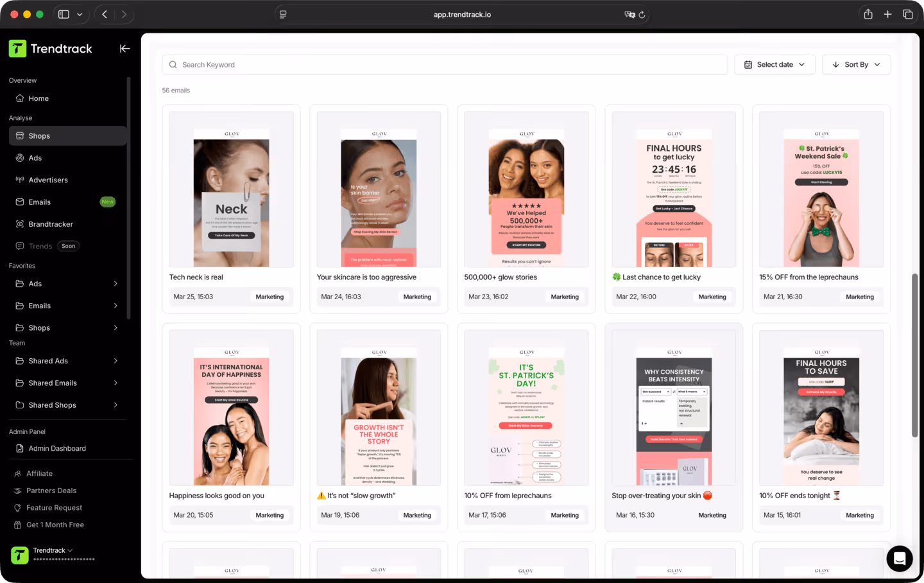Click the Shared Emails folder icon

[20, 383]
